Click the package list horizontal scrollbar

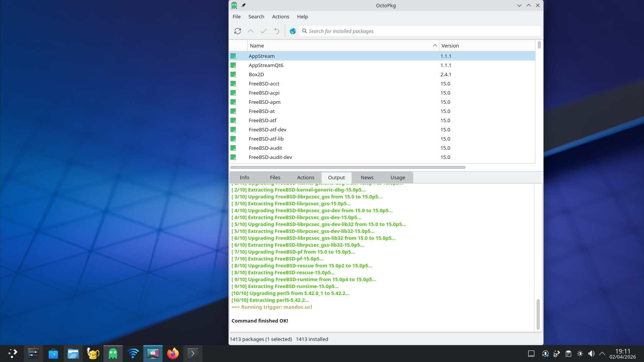tap(347, 167)
